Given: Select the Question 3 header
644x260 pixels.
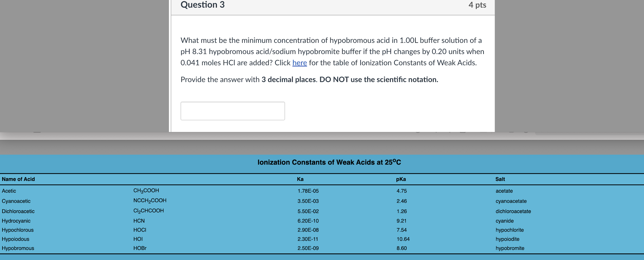Looking at the screenshot, I should pos(202,5).
